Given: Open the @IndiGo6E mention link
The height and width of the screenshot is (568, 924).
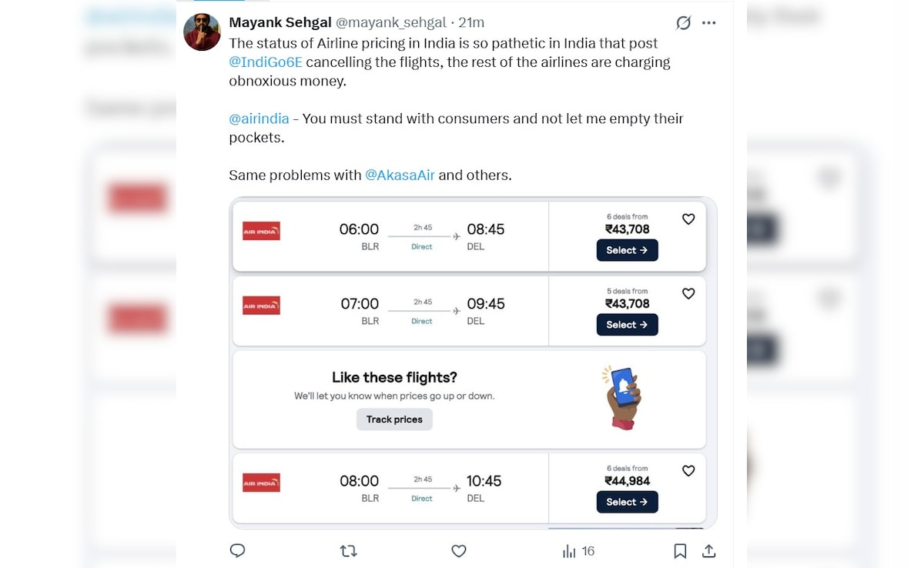Looking at the screenshot, I should point(265,62).
